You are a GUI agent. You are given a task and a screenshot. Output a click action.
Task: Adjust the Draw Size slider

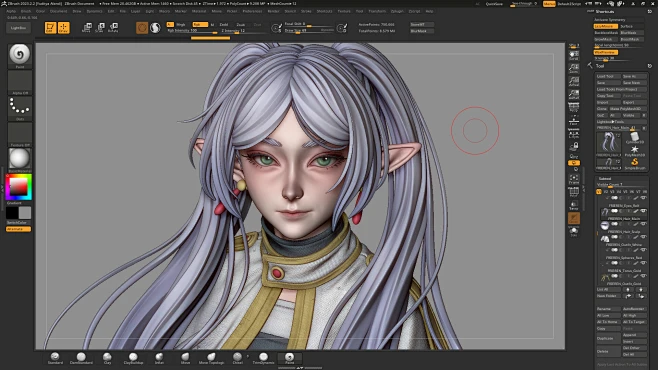[309, 31]
